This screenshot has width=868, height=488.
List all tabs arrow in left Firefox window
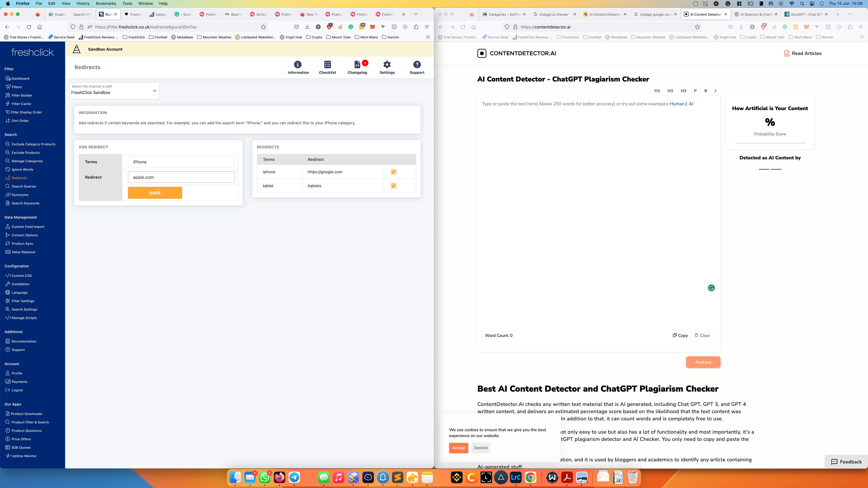pos(416,14)
